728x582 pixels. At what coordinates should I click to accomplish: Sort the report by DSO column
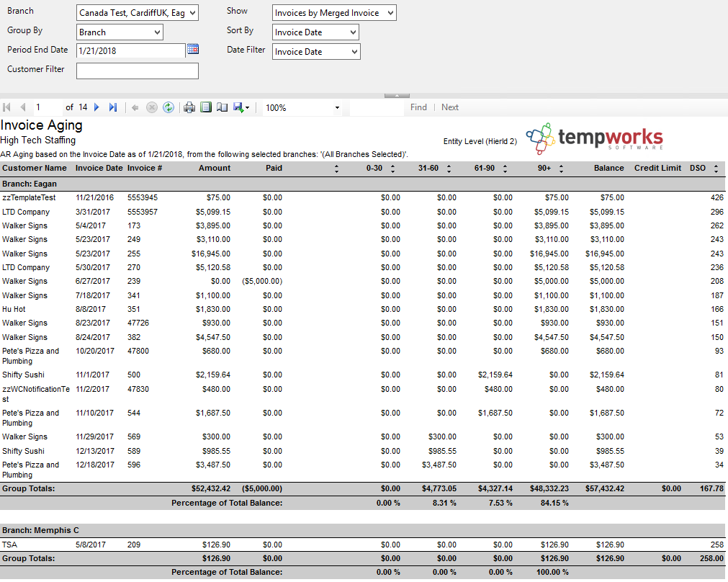click(x=716, y=169)
